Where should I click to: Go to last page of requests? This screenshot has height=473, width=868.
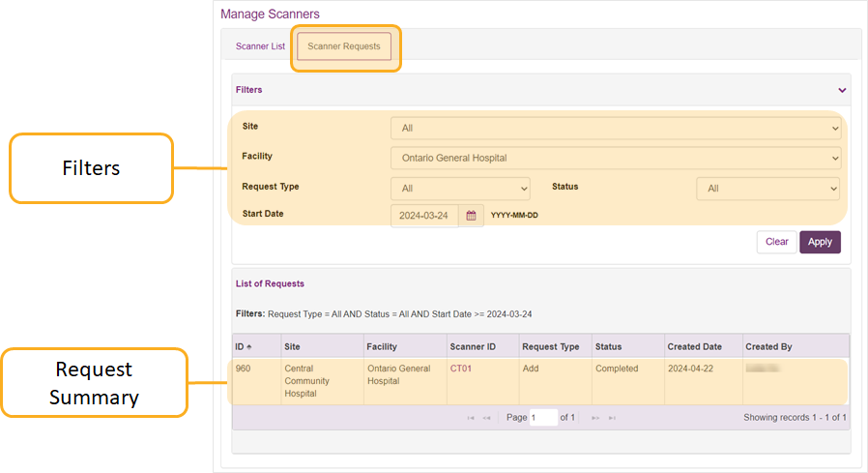click(x=611, y=418)
